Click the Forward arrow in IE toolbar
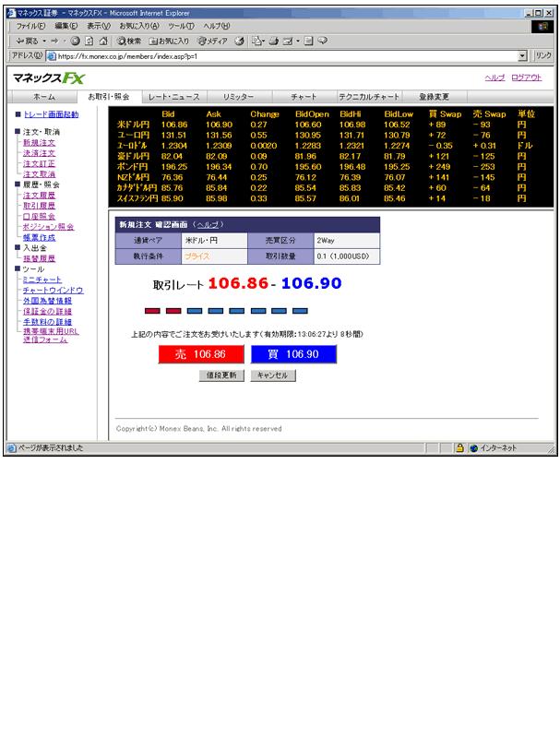560x738 pixels. 54,41
